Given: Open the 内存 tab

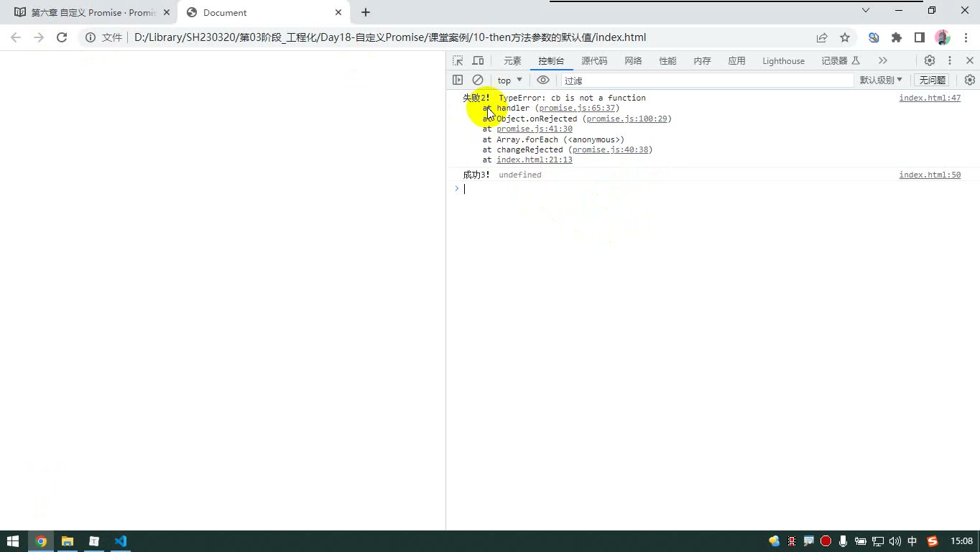Looking at the screenshot, I should pyautogui.click(x=702, y=61).
